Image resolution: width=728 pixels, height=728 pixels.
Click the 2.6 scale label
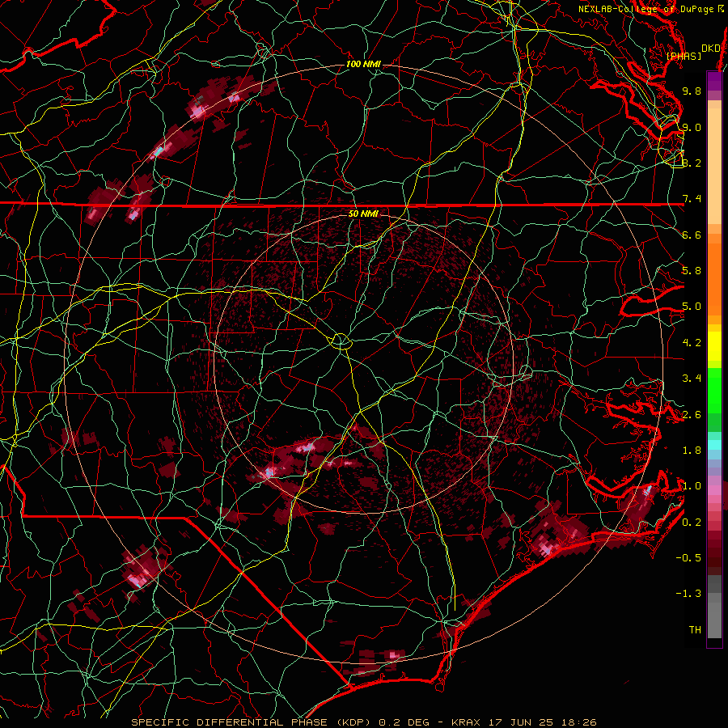click(692, 415)
